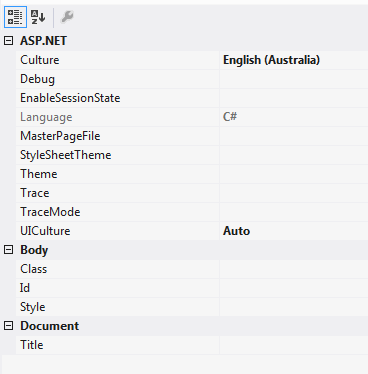Click the Body category heading
This screenshot has height=374, width=368.
click(34, 250)
